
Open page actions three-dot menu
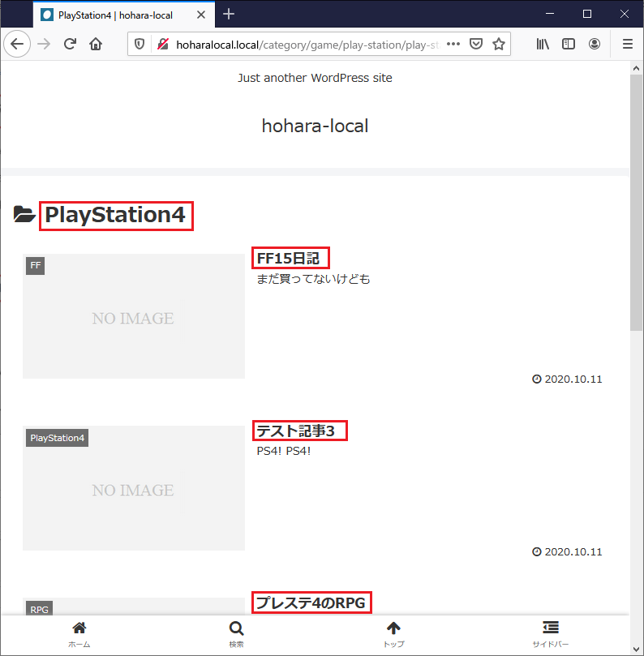453,44
